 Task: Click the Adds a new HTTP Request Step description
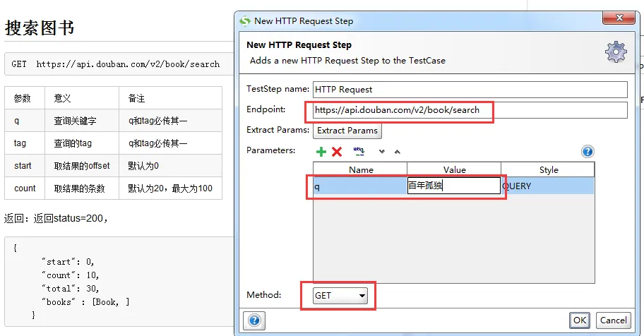(x=347, y=61)
